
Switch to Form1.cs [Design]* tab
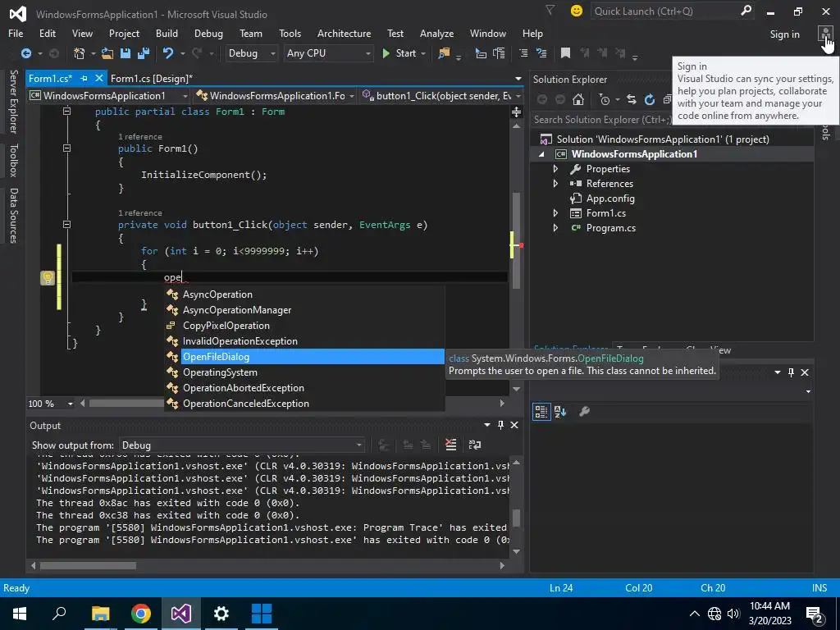click(x=152, y=78)
